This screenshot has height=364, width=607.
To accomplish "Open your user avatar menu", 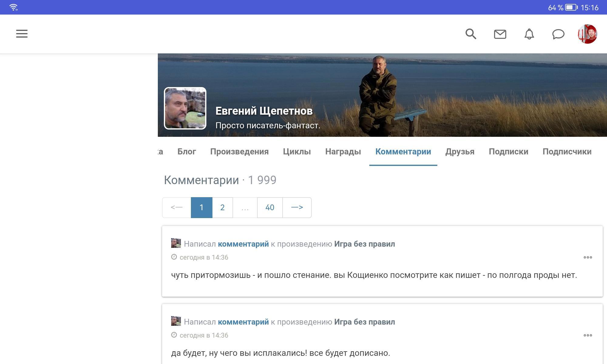I will pos(587,34).
